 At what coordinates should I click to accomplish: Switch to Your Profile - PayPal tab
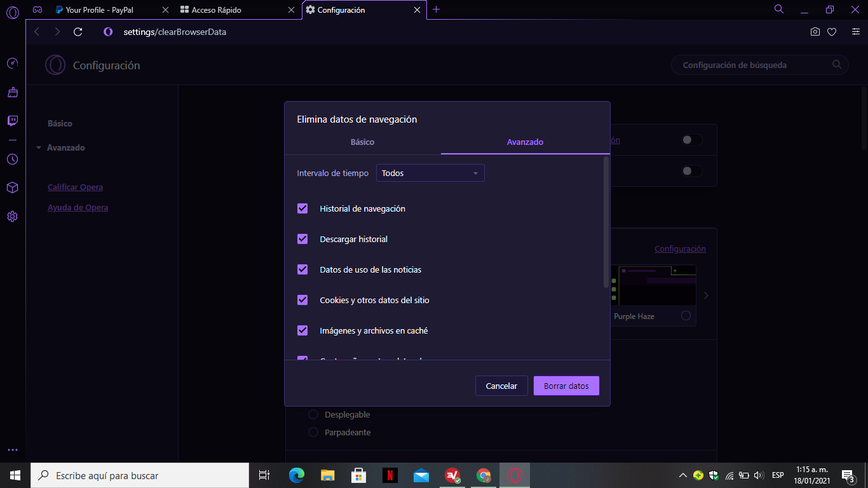tap(111, 10)
